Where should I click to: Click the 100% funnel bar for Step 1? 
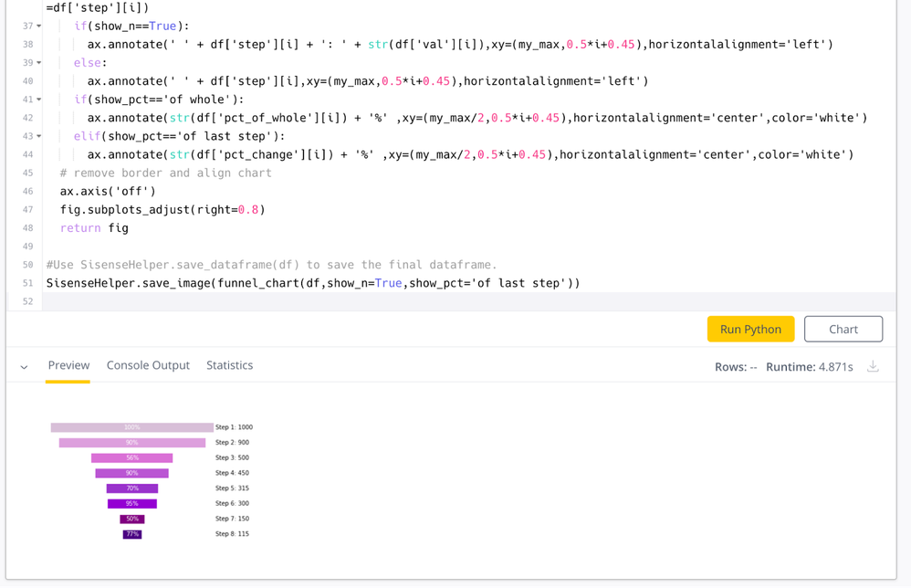point(132,427)
